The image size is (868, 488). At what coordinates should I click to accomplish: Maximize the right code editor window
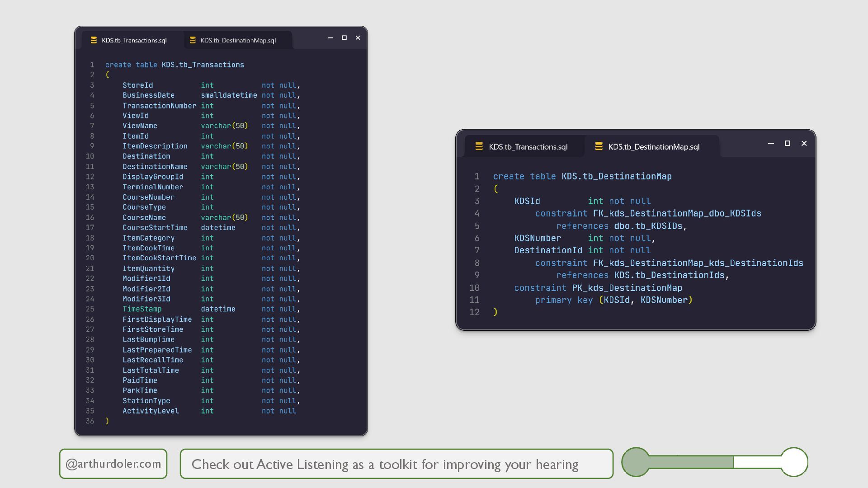point(787,143)
